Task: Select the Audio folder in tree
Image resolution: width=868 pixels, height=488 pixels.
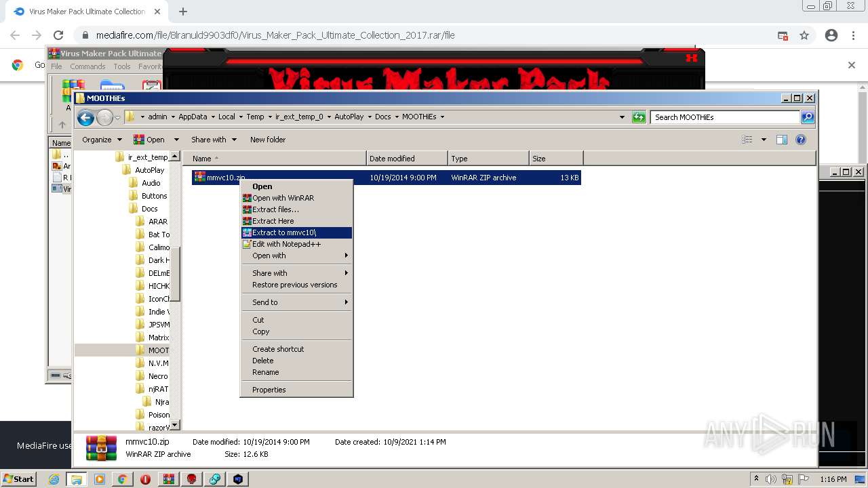Action: [151, 183]
